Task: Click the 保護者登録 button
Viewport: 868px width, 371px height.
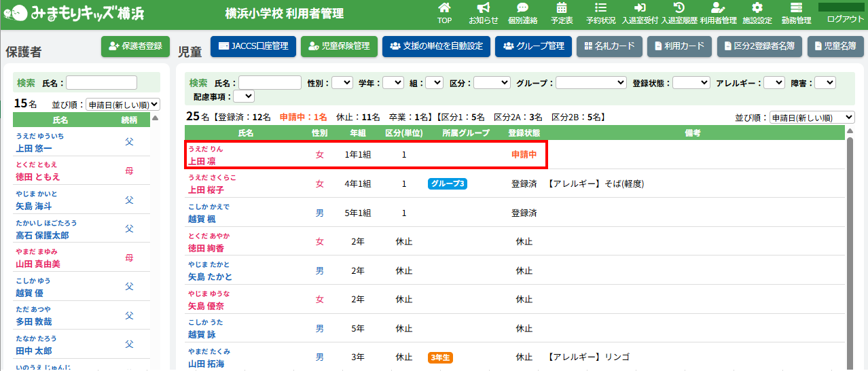Action: [135, 46]
